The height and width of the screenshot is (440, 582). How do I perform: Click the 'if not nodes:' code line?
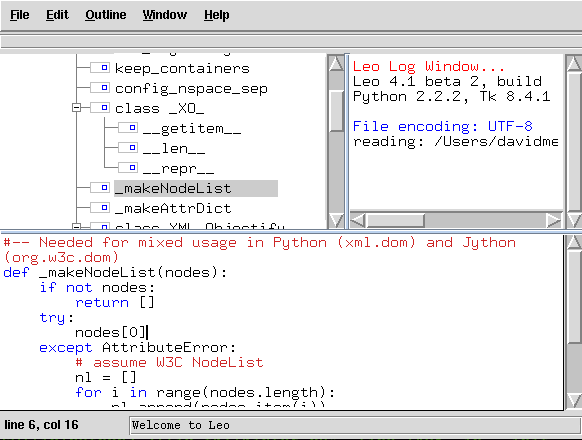97,288
